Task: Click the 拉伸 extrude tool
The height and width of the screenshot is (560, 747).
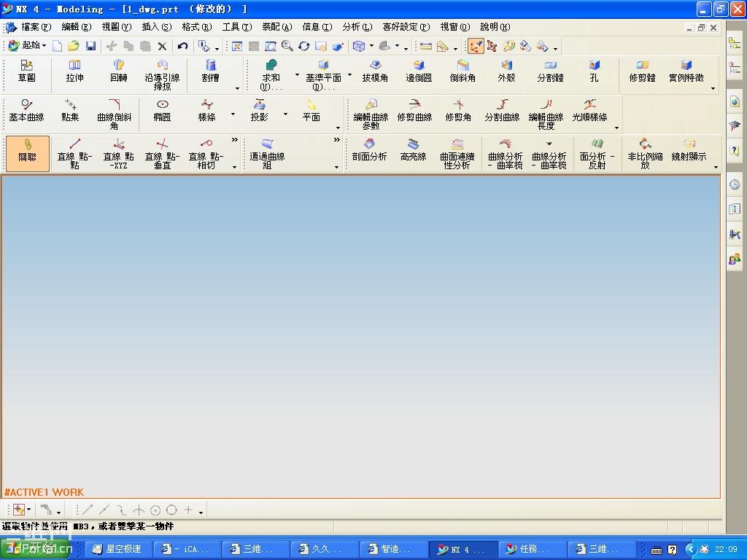Action: (75, 71)
